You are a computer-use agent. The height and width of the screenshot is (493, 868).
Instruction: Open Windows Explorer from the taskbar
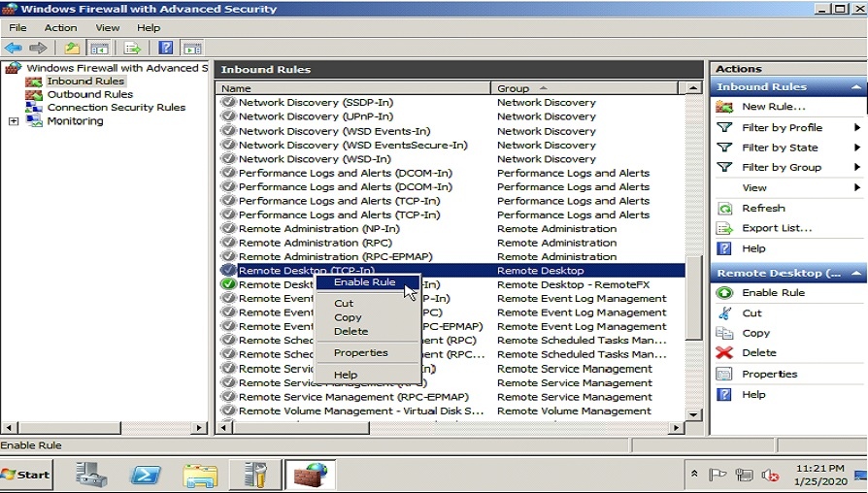200,475
